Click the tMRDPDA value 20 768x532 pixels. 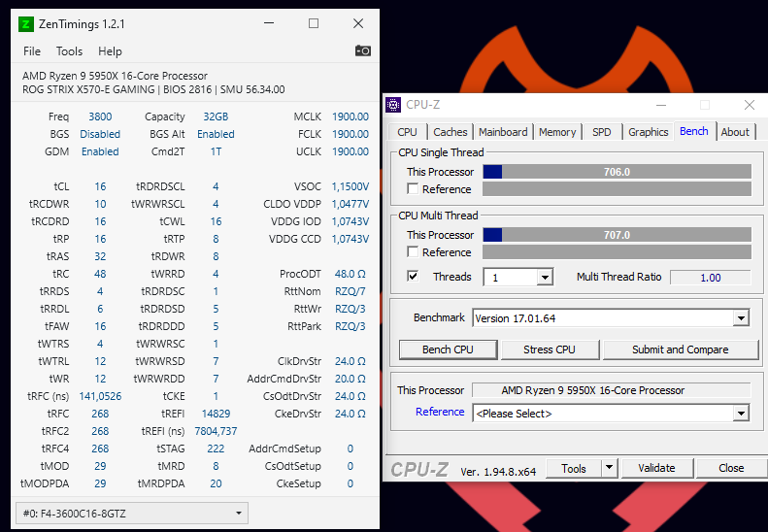pos(216,484)
